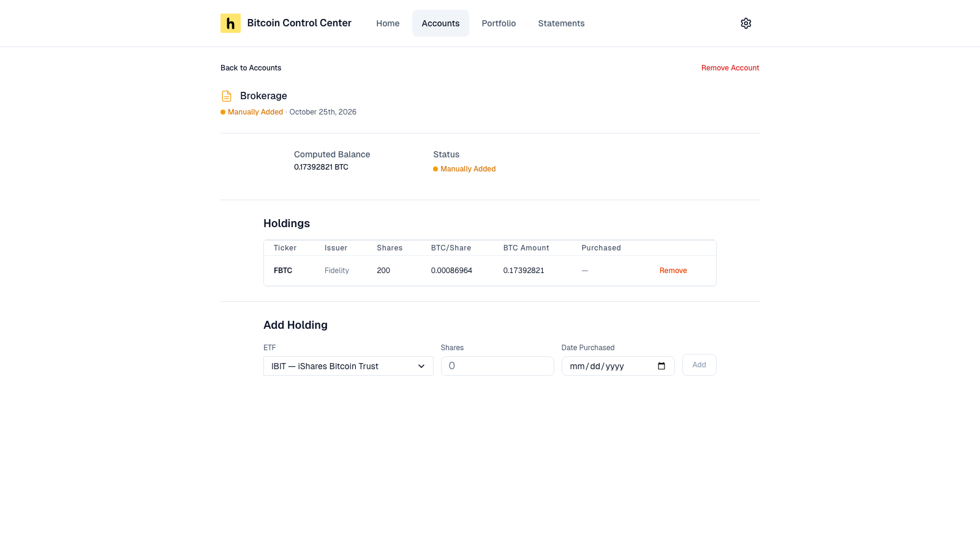Click the Issuer column header
Screen dimensions: 980x551
coord(336,248)
